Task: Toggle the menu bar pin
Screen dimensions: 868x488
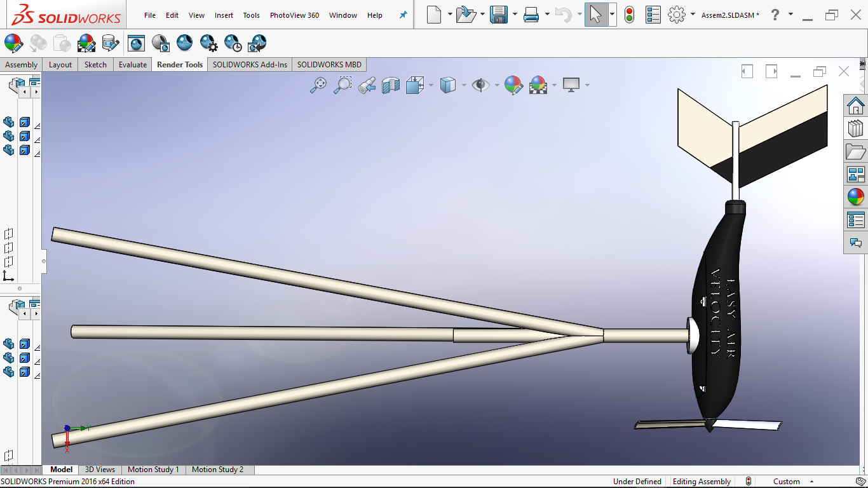Action: (x=403, y=15)
